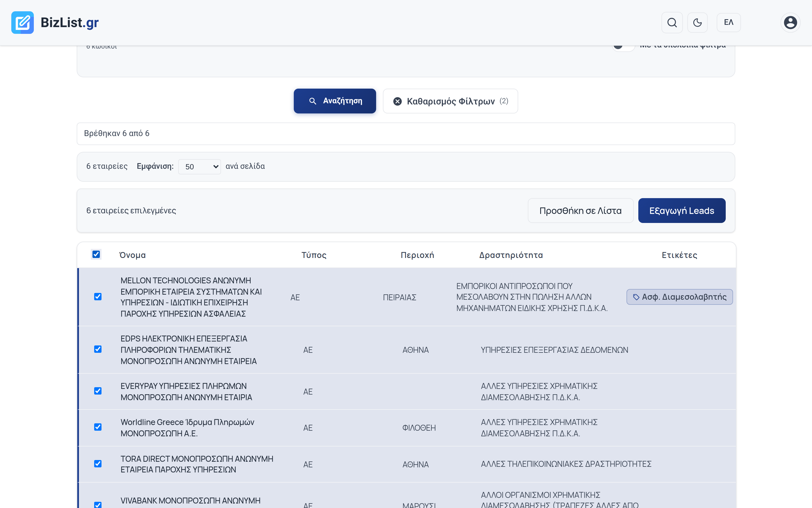
Task: Click activity text in EVERYPAY row
Action: tap(539, 391)
